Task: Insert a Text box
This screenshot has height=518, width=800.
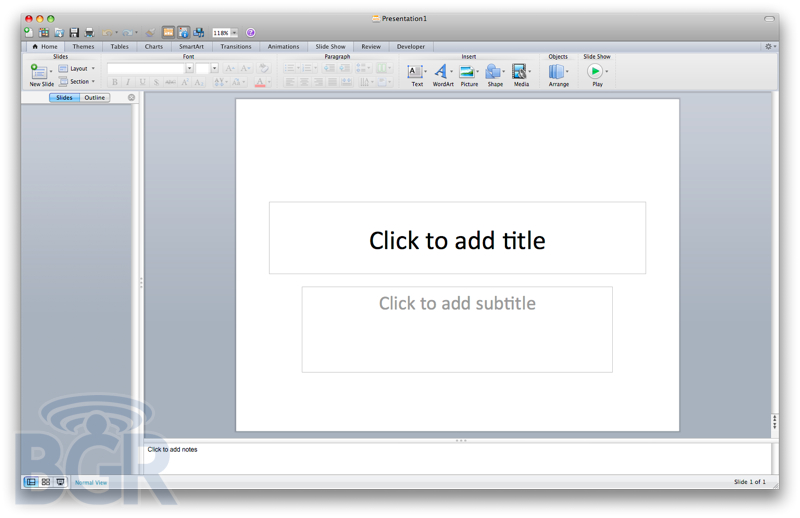Action: 415,75
